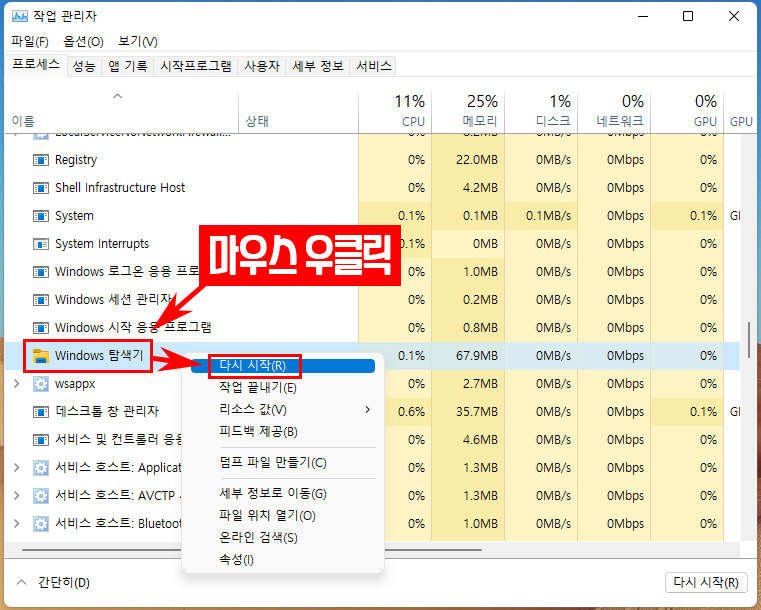
Task: Click the 서비스 호스트: Bluetoot gear icon
Action: click(41, 524)
